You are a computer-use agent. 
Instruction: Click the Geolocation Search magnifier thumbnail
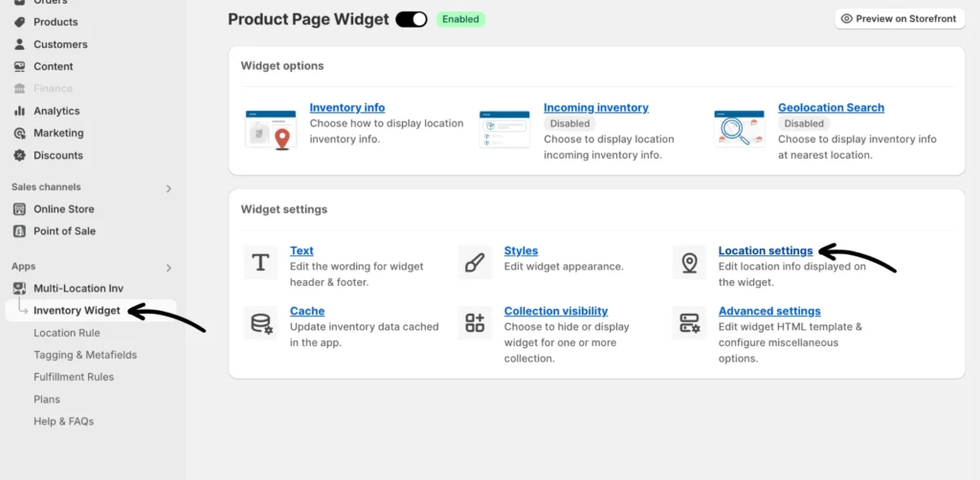tap(739, 129)
